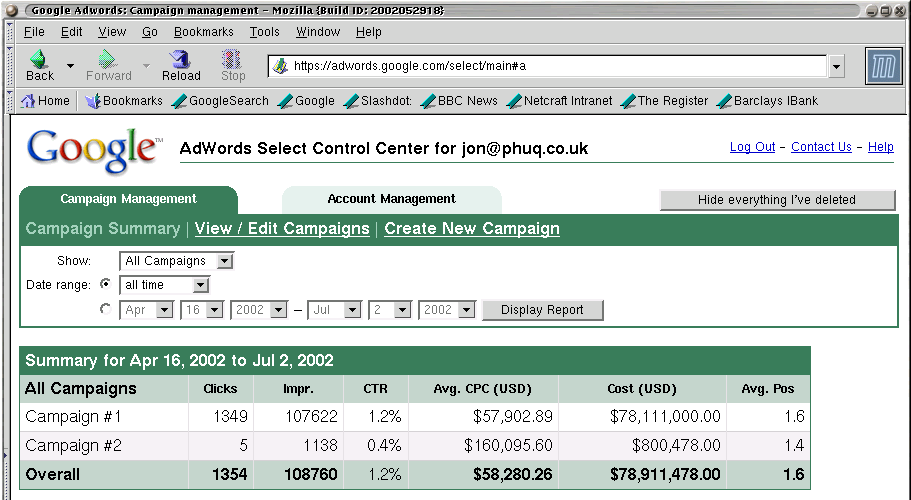Click the Impr. column header
This screenshot has width=911, height=500.
tap(298, 389)
